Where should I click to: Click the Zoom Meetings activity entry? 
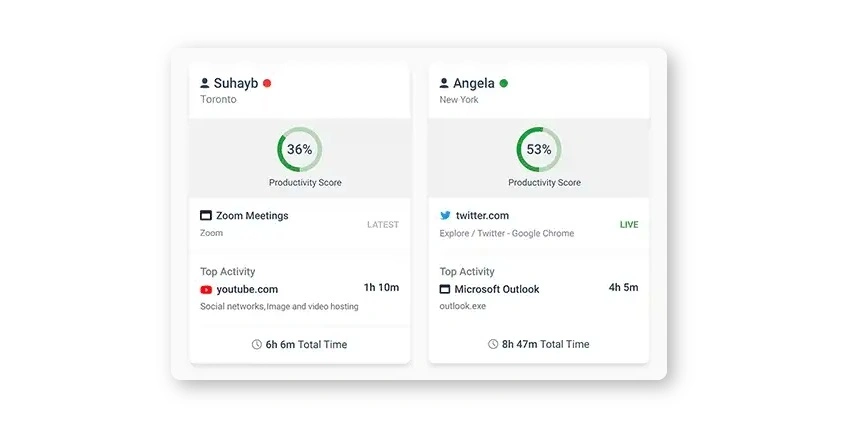252,215
